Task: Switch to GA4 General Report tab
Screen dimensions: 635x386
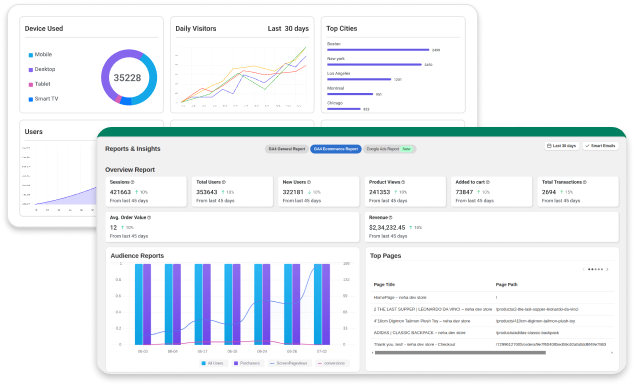Action: 287,149
